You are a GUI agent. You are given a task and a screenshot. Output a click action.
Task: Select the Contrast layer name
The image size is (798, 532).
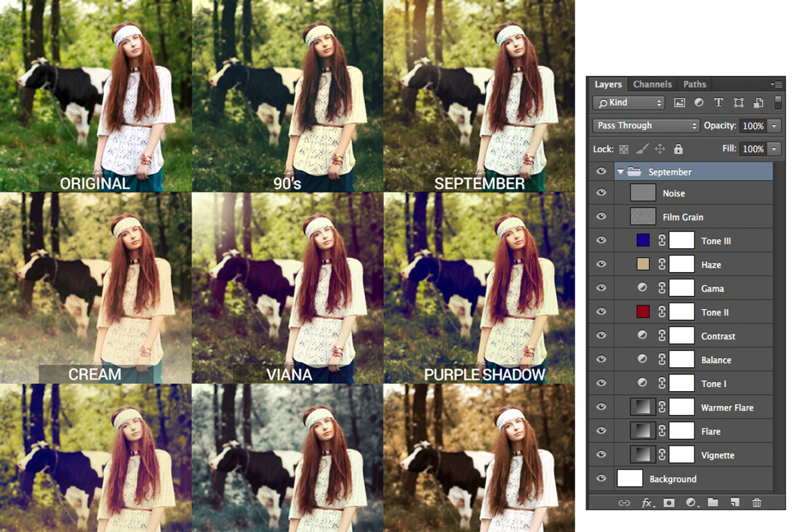718,336
